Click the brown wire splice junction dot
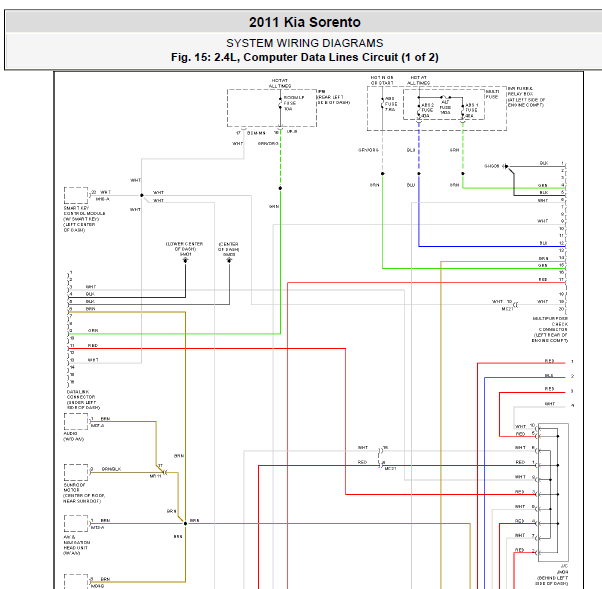 pos(185,523)
